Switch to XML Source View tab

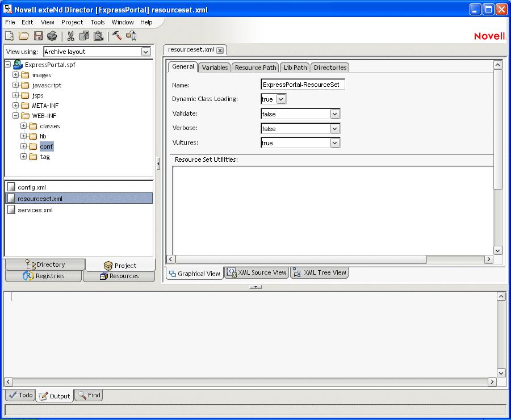point(257,273)
